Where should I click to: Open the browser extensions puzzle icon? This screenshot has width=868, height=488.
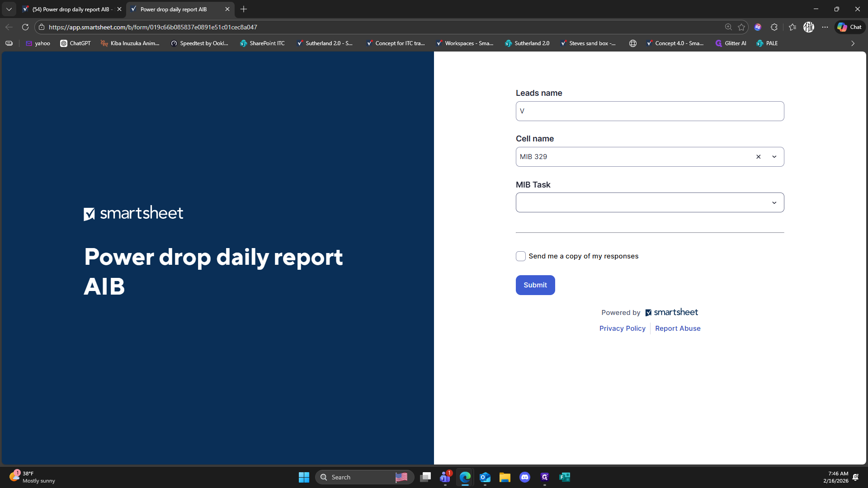tap(774, 27)
